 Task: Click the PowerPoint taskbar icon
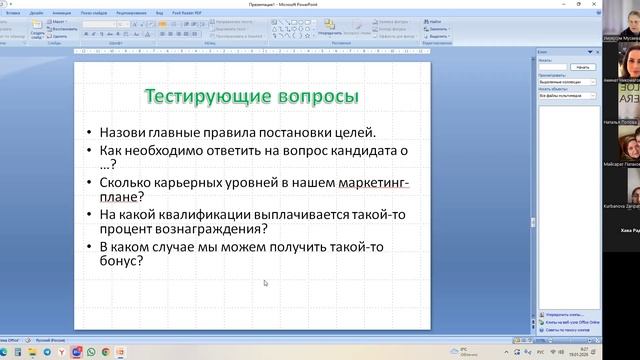click(x=120, y=352)
